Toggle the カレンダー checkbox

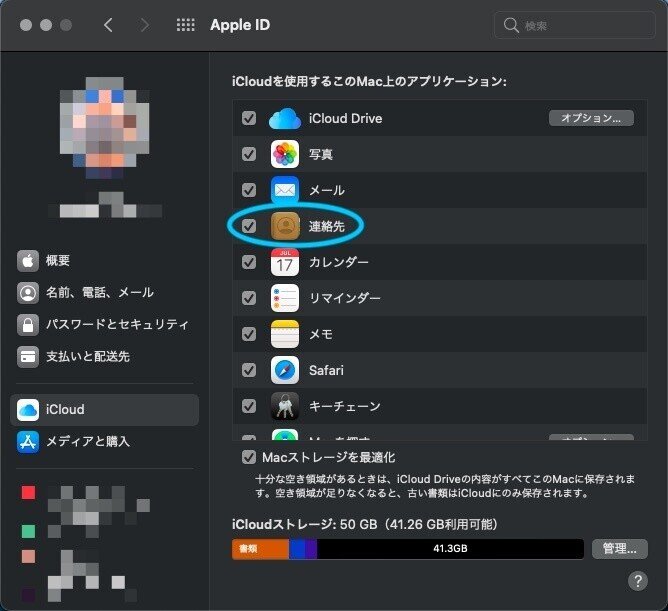[x=249, y=262]
